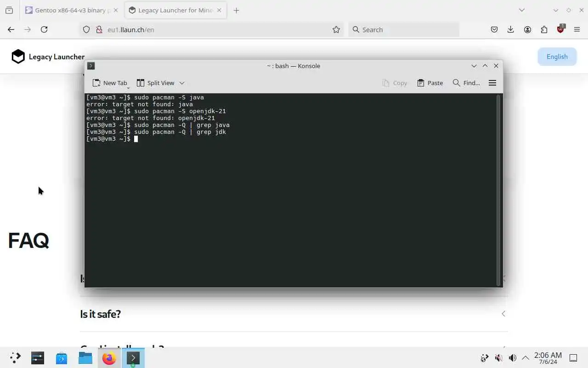Open the Pocket save icon
Screen dimensions: 588x368
point(494,29)
